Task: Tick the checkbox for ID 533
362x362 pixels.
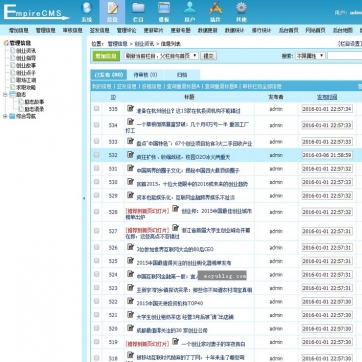Action: 97,141
